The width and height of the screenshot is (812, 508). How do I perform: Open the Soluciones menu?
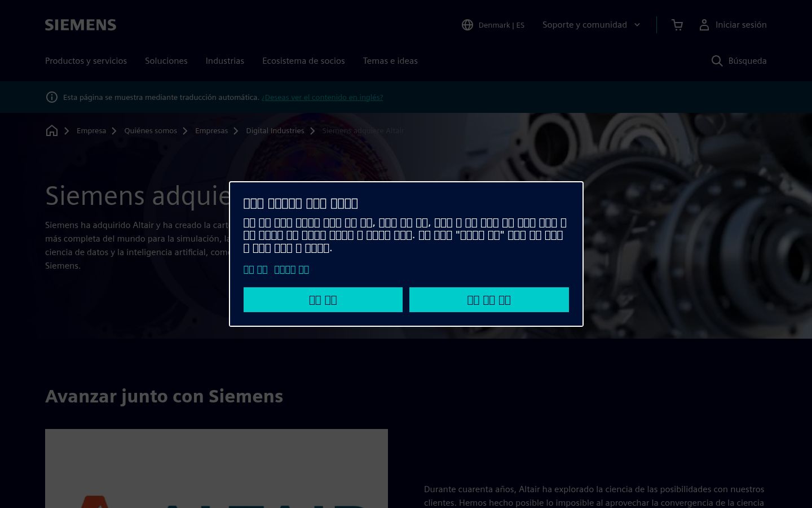click(x=166, y=61)
